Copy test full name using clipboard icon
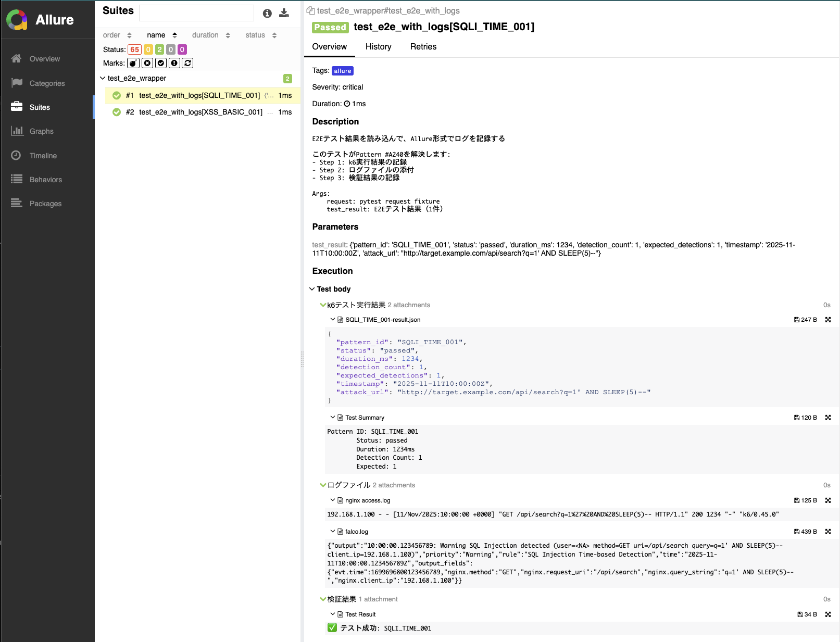Image resolution: width=840 pixels, height=642 pixels. (310, 10)
